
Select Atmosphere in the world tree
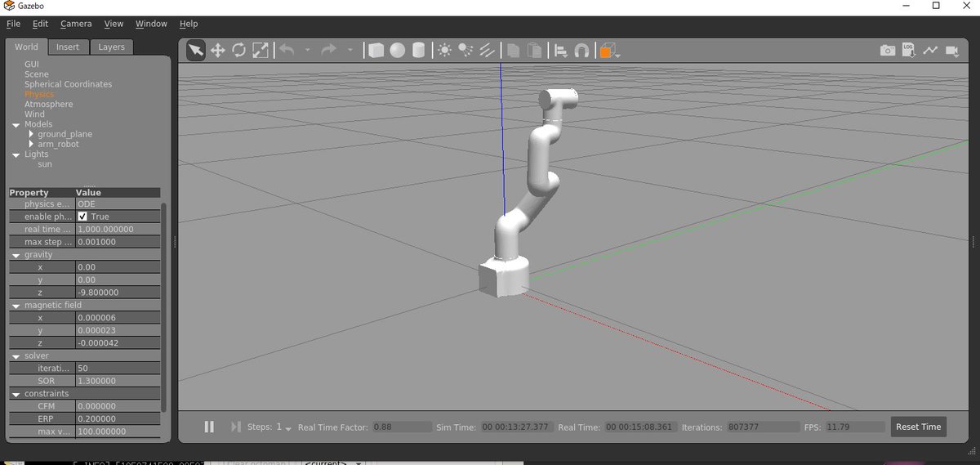click(49, 105)
